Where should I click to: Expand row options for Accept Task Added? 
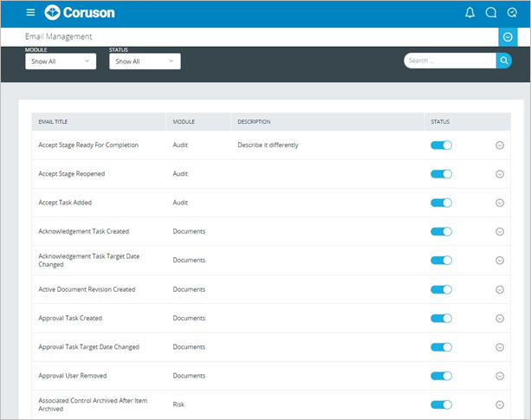(x=500, y=203)
